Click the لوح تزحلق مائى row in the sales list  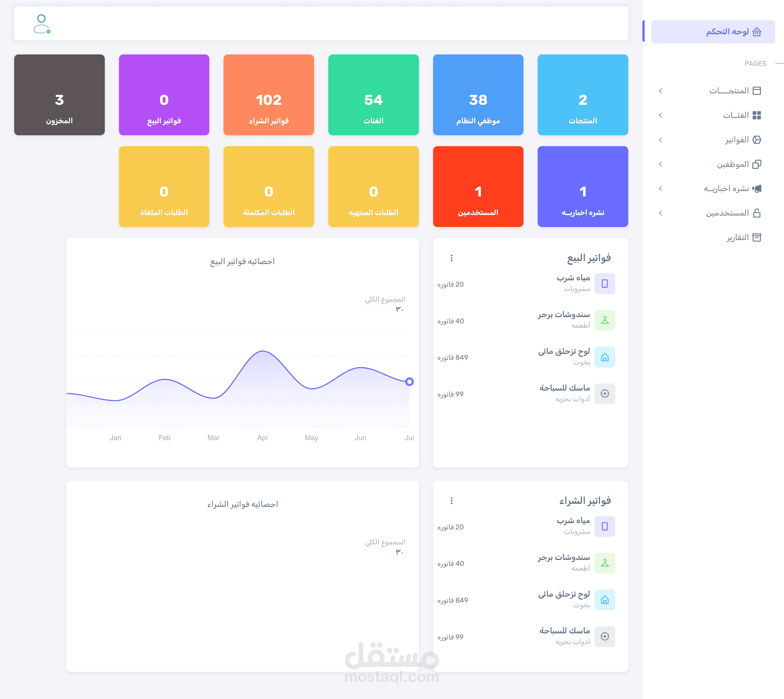(563, 352)
